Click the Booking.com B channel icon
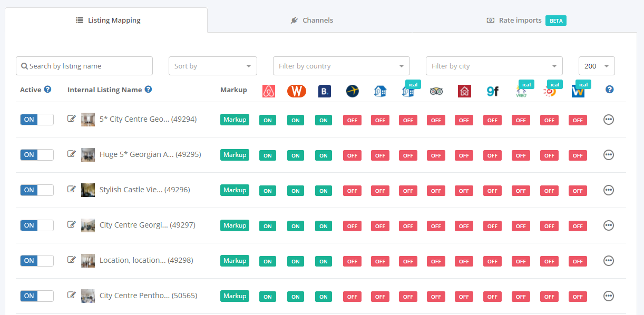This screenshot has width=644, height=315. [325, 91]
